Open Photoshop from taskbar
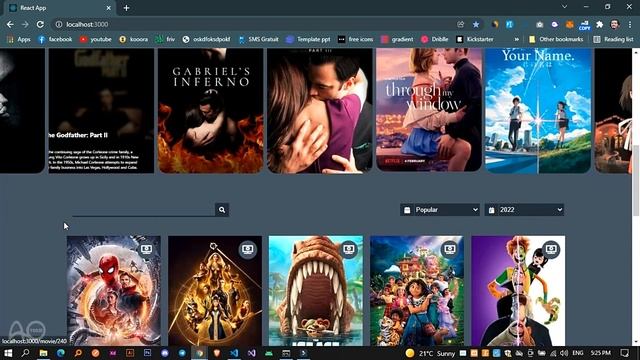This screenshot has width=640, height=360. pyautogui.click(x=147, y=353)
